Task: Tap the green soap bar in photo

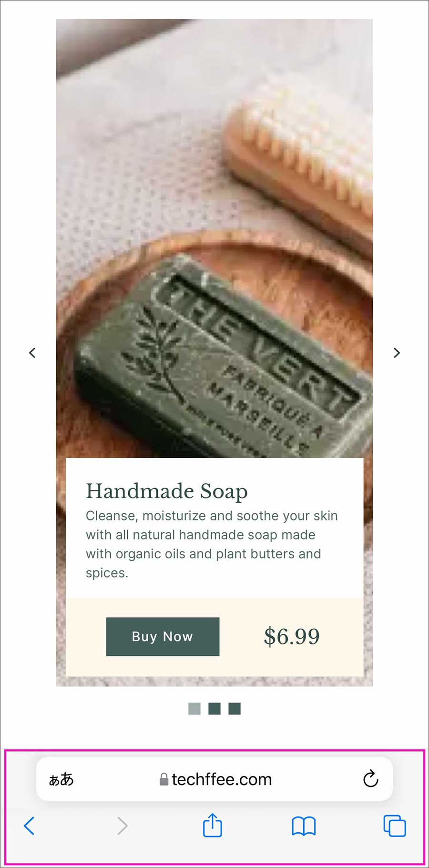Action: 224,362
